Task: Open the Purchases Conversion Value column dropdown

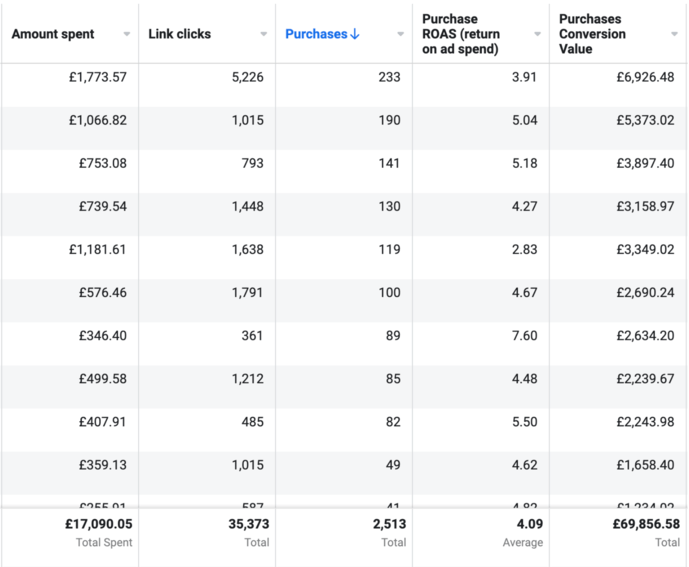Action: coord(674,34)
